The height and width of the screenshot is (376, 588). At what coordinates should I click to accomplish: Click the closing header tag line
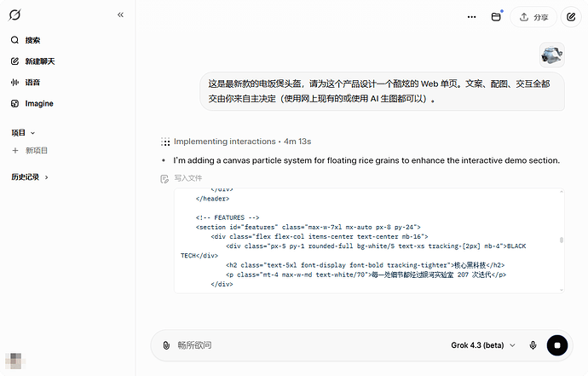click(x=212, y=199)
